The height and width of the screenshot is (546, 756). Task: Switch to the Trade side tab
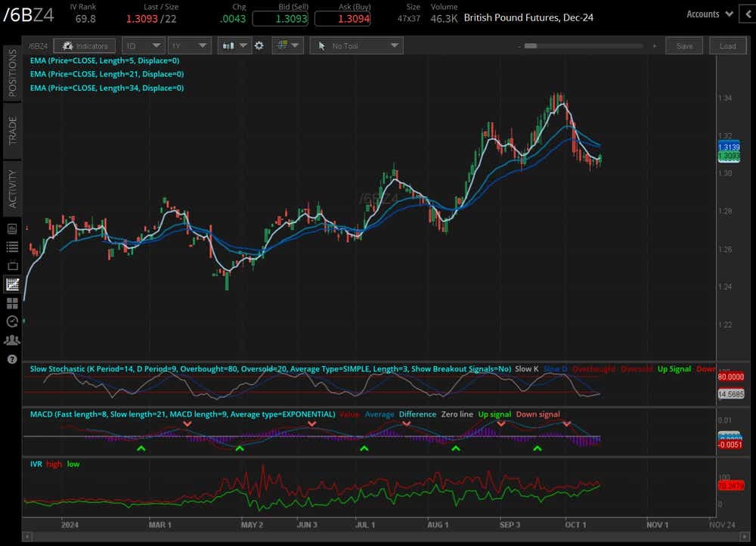[x=12, y=131]
